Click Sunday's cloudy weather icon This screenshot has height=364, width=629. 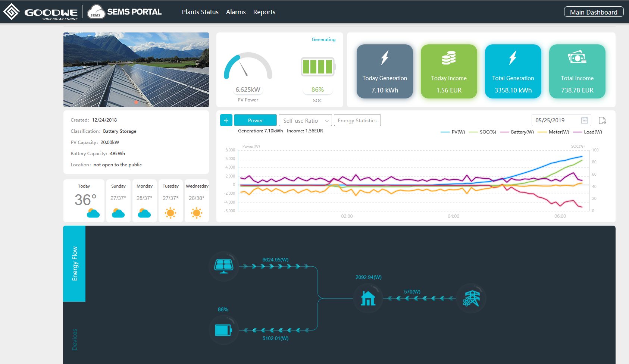[118, 213]
